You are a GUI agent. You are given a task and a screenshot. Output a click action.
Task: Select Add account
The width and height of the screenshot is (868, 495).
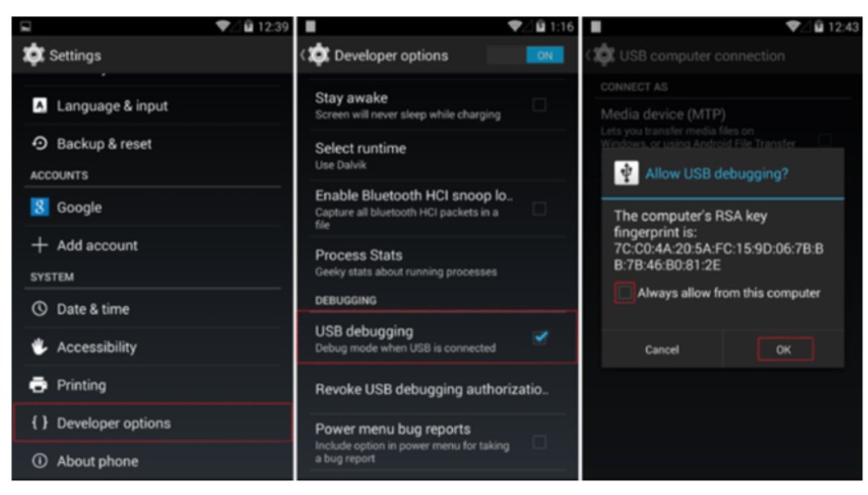153,245
